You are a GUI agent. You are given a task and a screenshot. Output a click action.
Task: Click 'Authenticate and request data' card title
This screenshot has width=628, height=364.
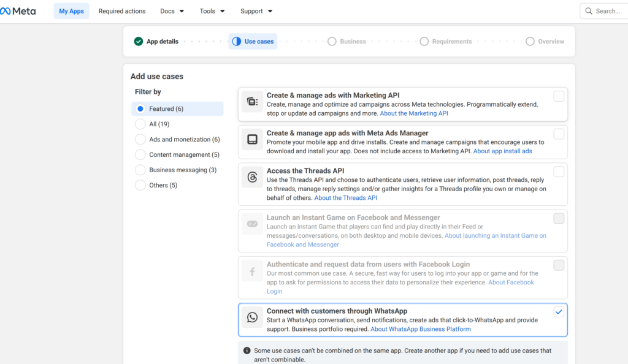point(368,264)
